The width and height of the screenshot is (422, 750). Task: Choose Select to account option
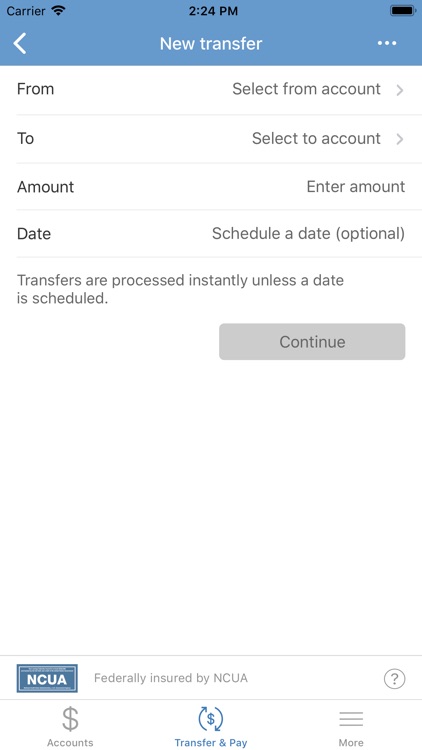point(316,138)
